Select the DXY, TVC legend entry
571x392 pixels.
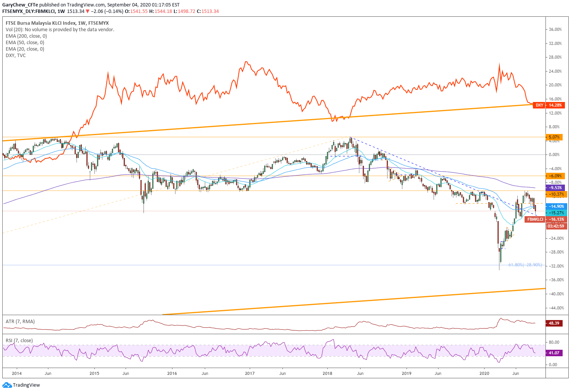click(x=16, y=56)
